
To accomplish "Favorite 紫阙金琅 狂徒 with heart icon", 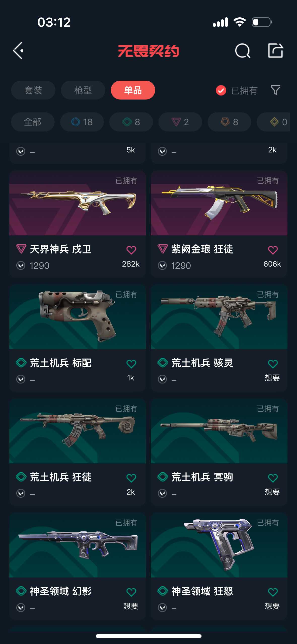I will [x=273, y=250].
